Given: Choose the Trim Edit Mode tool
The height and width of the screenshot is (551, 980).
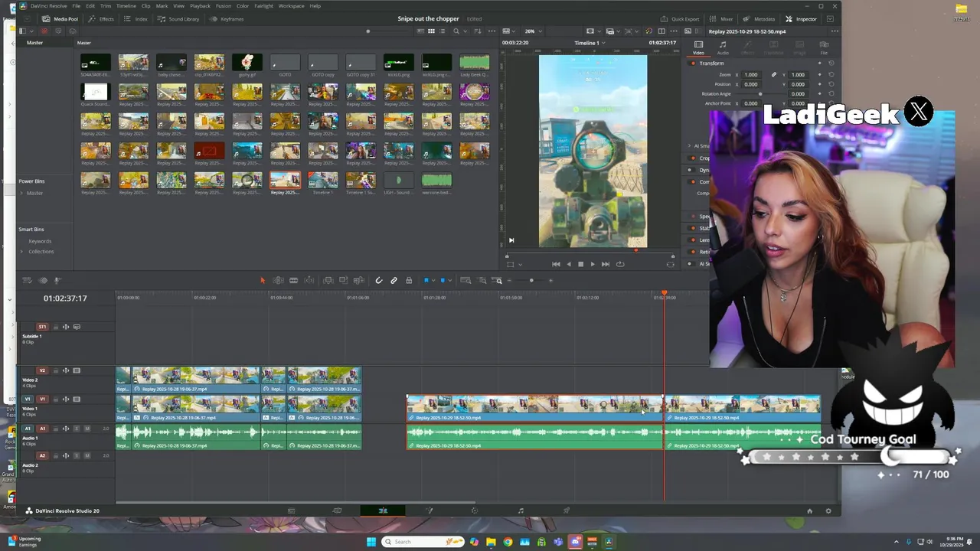Looking at the screenshot, I should point(278,281).
